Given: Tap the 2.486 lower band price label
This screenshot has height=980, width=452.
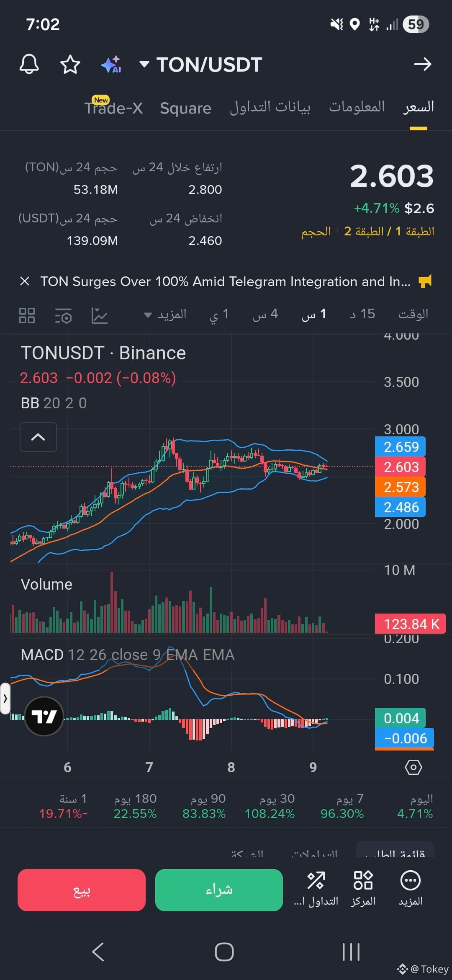Looking at the screenshot, I should [x=401, y=507].
